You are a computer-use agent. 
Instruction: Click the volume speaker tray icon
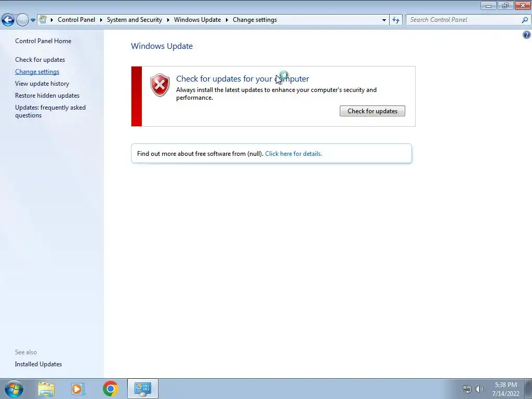pos(479,389)
